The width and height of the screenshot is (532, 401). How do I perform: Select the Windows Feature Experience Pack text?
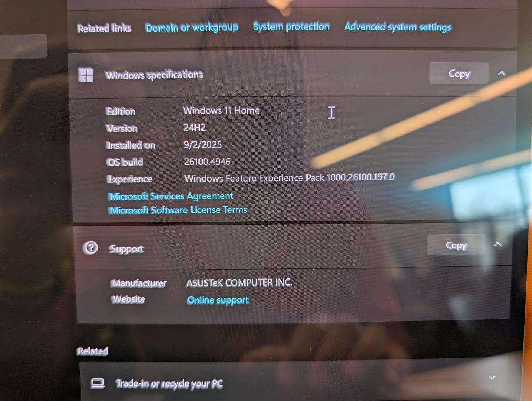click(x=290, y=178)
